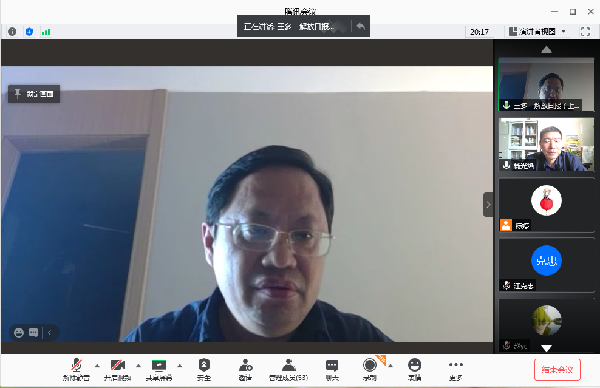
Task: Show meeting info via the info icon
Action: [x=12, y=31]
